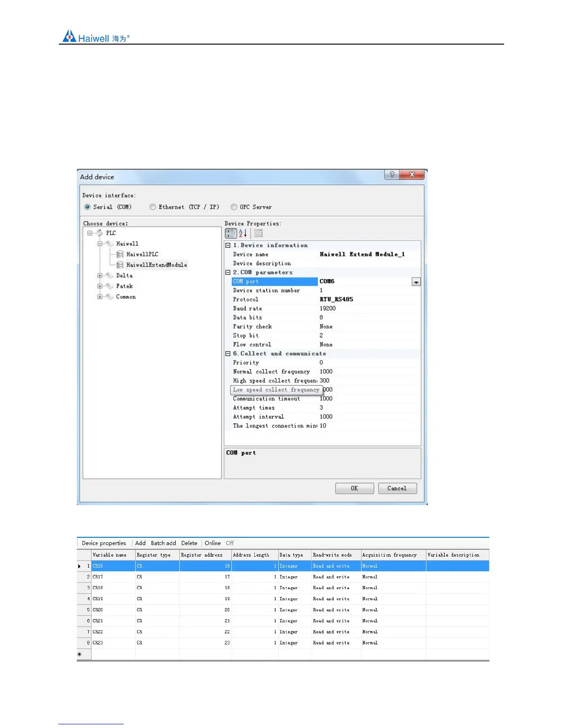
Task: Click the Communication timeout property row
Action: 326,399
